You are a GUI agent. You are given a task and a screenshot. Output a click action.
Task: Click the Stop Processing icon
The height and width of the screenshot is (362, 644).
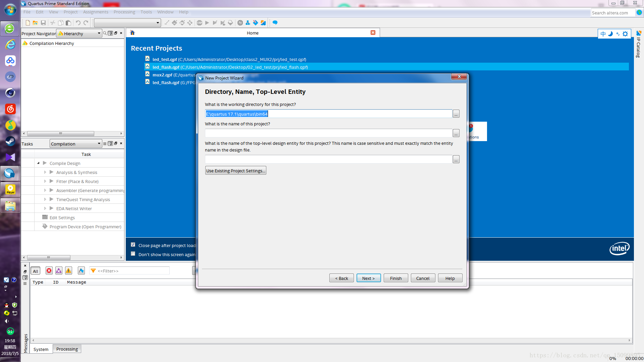pyautogui.click(x=200, y=23)
